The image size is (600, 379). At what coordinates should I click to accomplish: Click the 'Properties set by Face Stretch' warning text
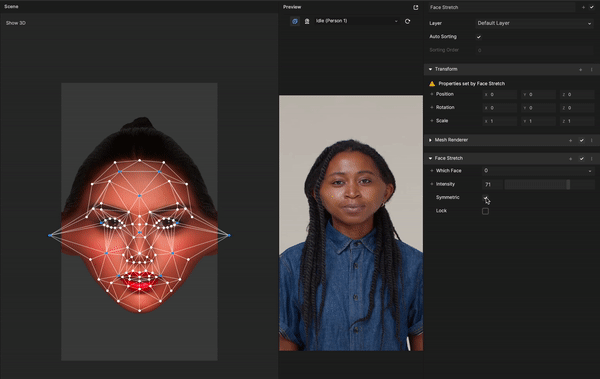(471, 84)
